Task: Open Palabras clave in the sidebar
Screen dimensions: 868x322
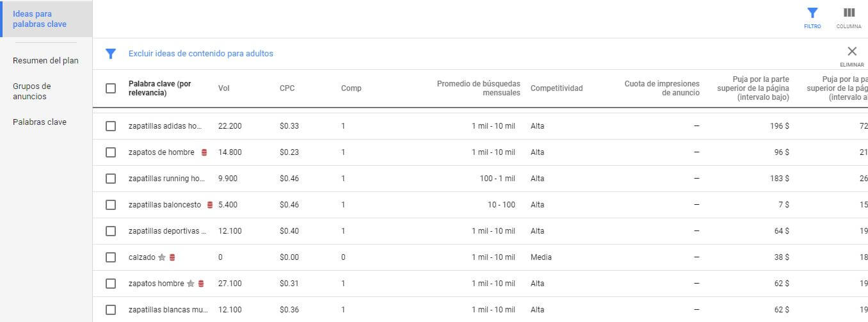Action: click(x=40, y=122)
